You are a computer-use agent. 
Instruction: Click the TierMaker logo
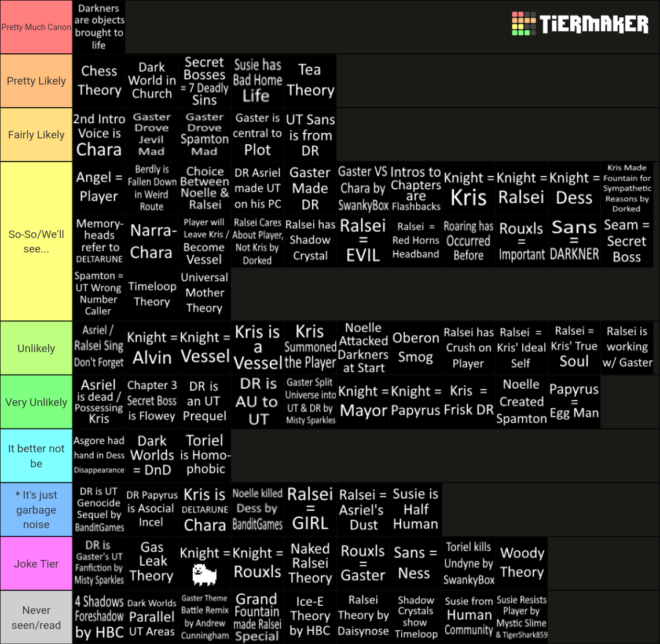(x=580, y=24)
